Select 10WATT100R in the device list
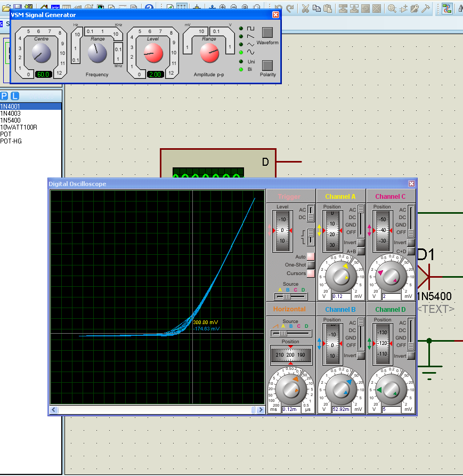 31,127
